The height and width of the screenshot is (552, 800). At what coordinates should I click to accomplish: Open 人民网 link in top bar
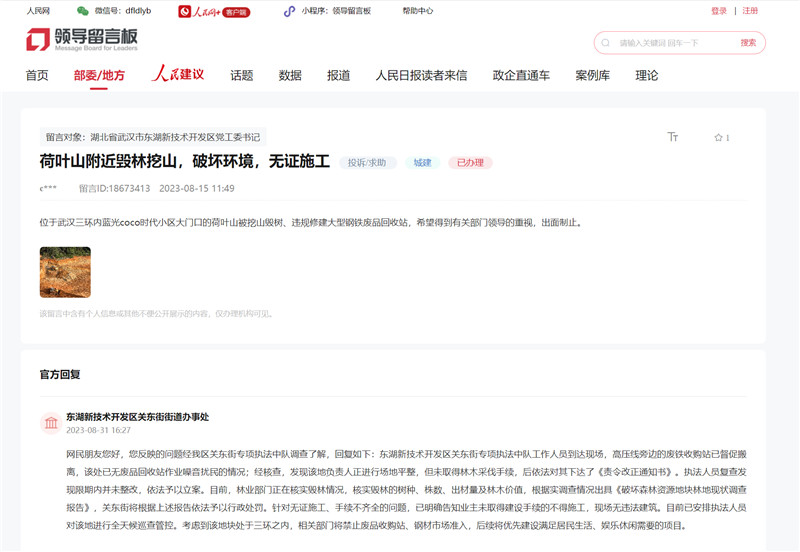tap(38, 11)
